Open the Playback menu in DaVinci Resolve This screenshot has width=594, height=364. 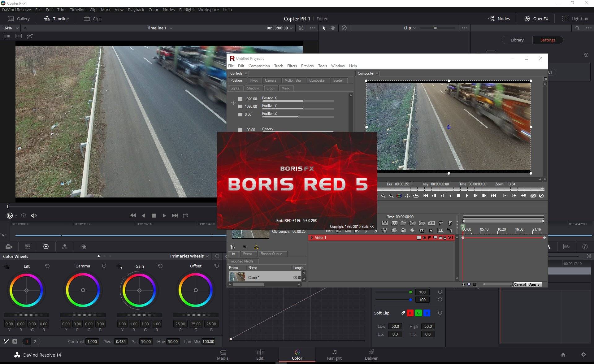point(136,10)
